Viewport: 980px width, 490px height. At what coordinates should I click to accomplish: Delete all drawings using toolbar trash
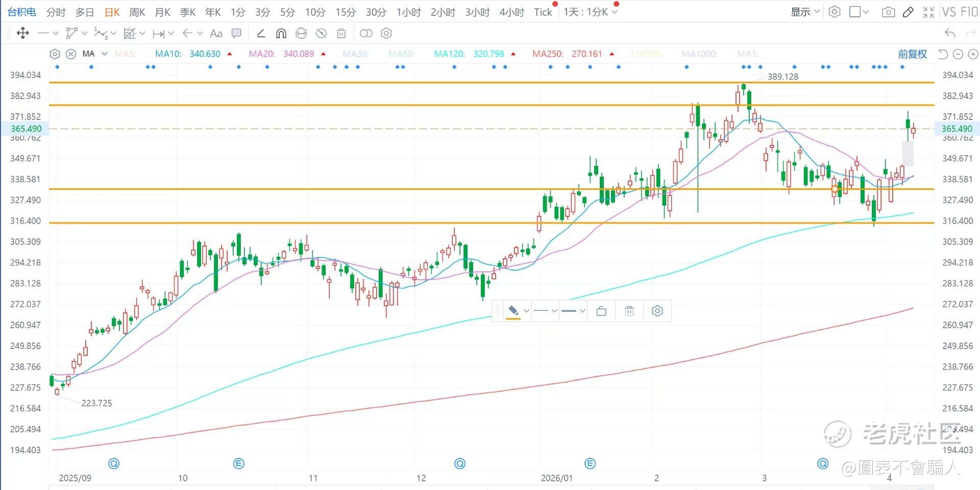point(341,34)
